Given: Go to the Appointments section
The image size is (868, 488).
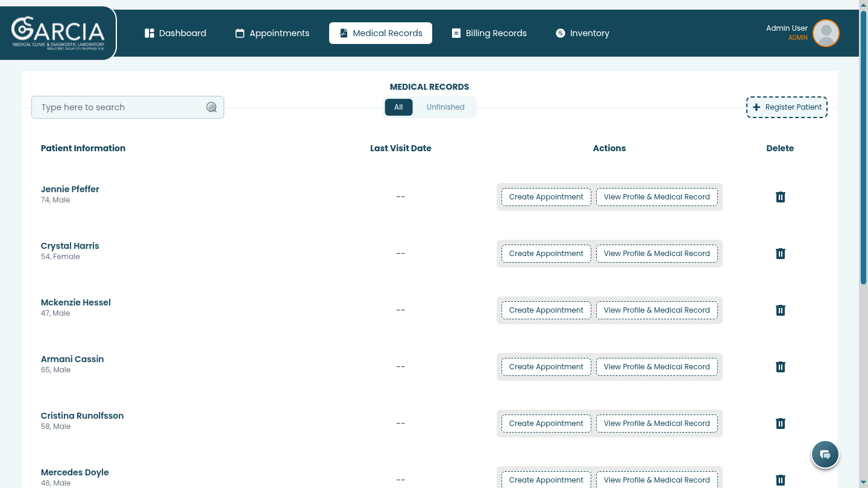Looking at the screenshot, I should [x=272, y=33].
